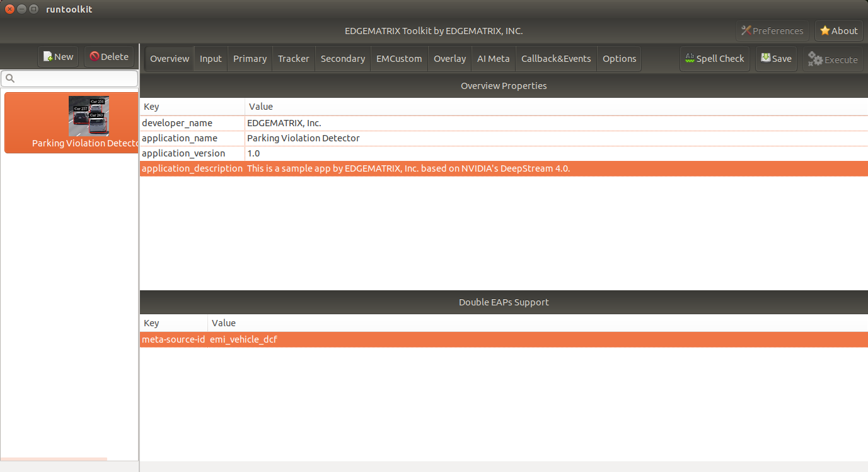Viewport: 868px width, 472px height.
Task: Go to the Primary tab
Action: pos(250,59)
